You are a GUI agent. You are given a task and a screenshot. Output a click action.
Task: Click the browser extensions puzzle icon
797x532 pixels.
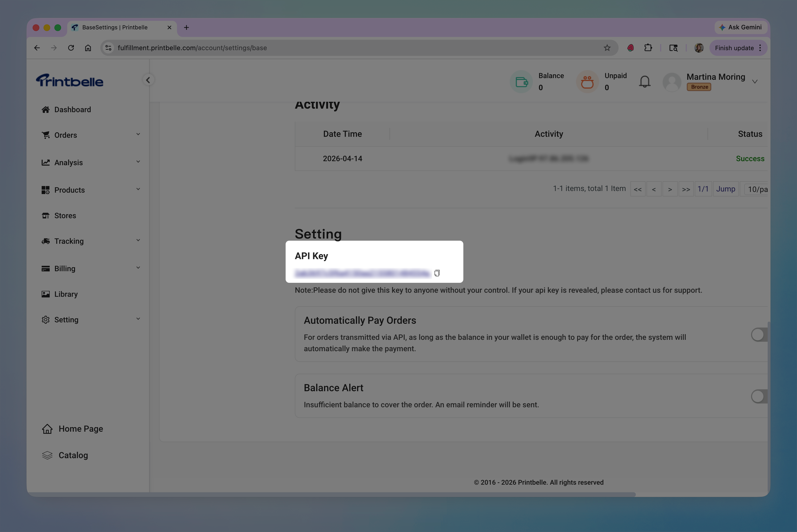coord(648,48)
